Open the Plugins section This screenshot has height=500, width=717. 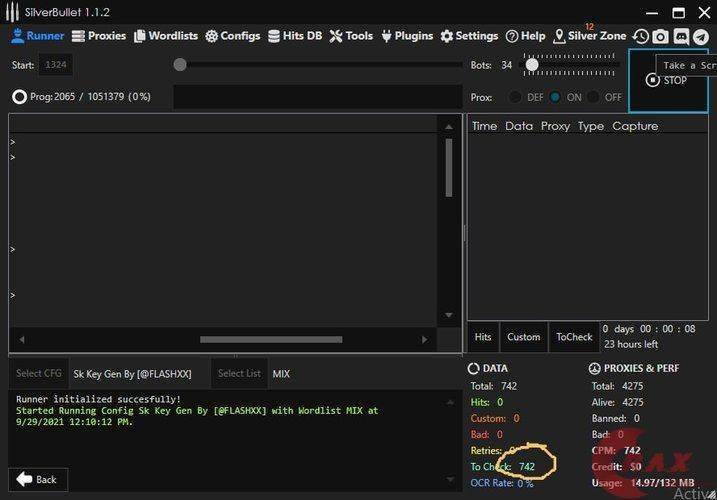[x=406, y=36]
